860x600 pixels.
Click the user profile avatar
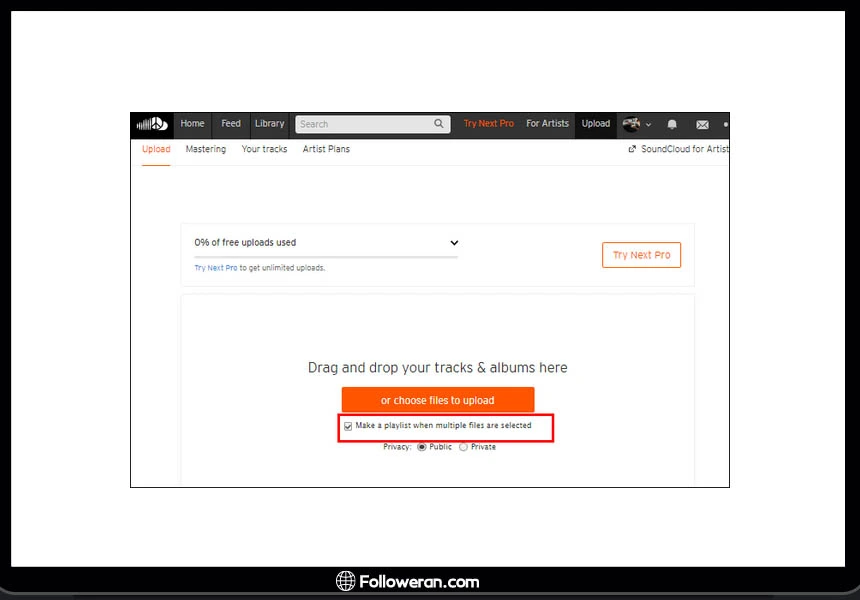click(631, 124)
